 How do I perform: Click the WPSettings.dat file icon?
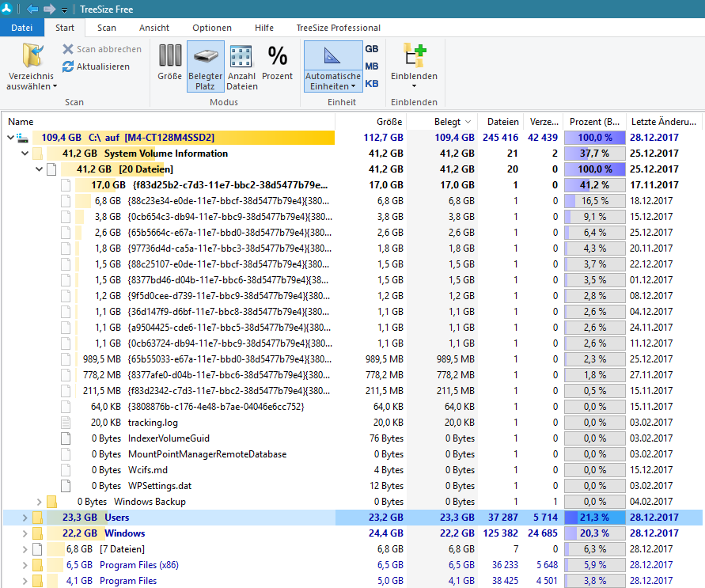pos(66,486)
